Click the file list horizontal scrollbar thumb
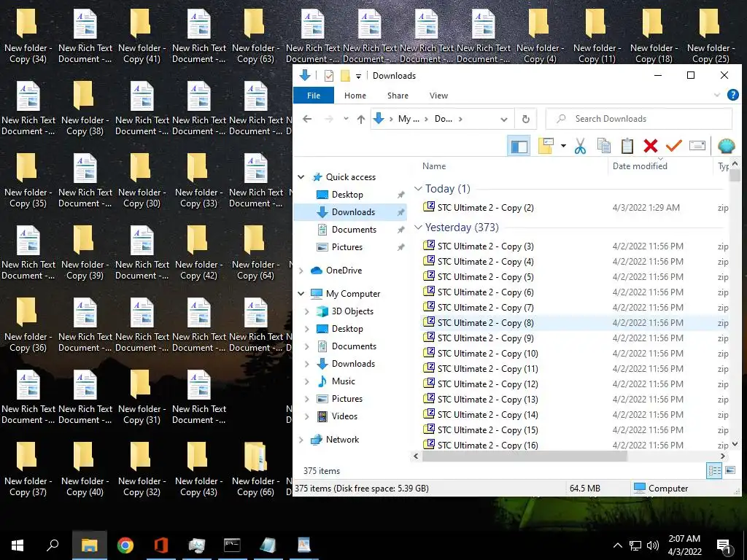Viewport: 747px width, 560px height. [524, 456]
